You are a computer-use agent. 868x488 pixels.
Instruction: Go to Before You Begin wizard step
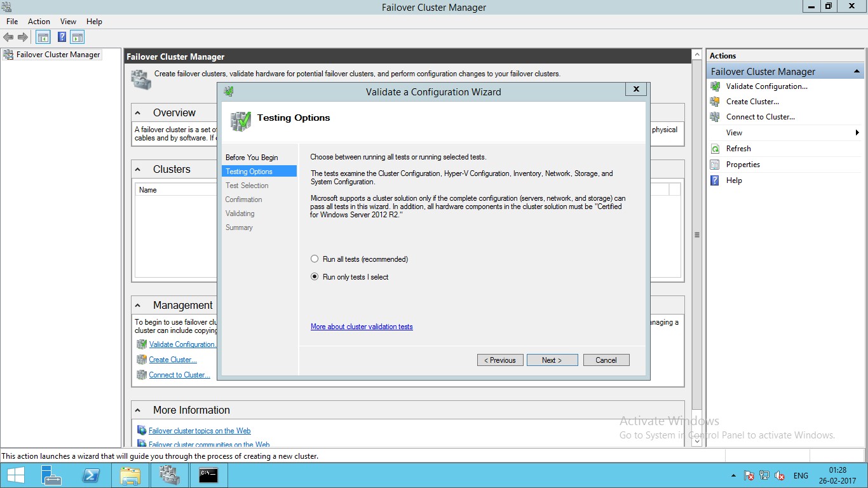point(252,158)
